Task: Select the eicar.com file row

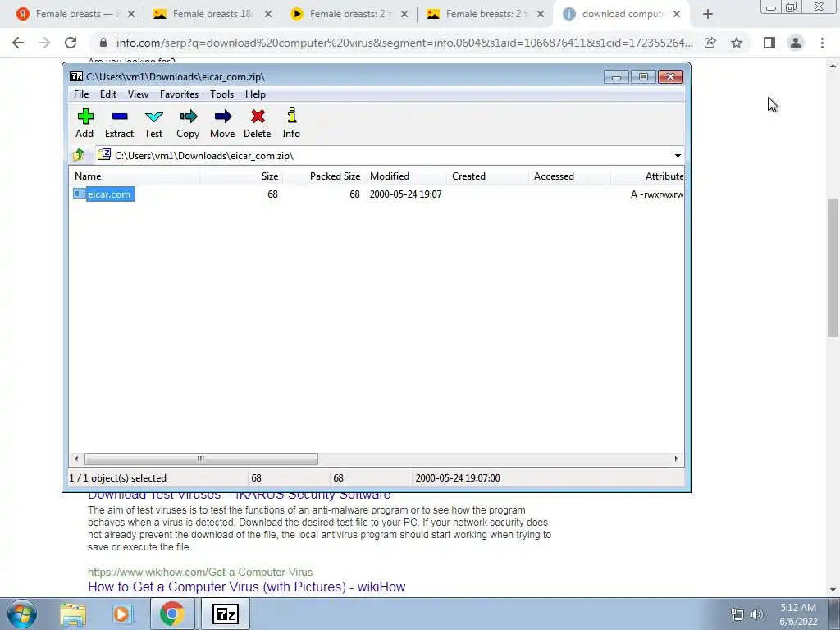Action: (377, 194)
